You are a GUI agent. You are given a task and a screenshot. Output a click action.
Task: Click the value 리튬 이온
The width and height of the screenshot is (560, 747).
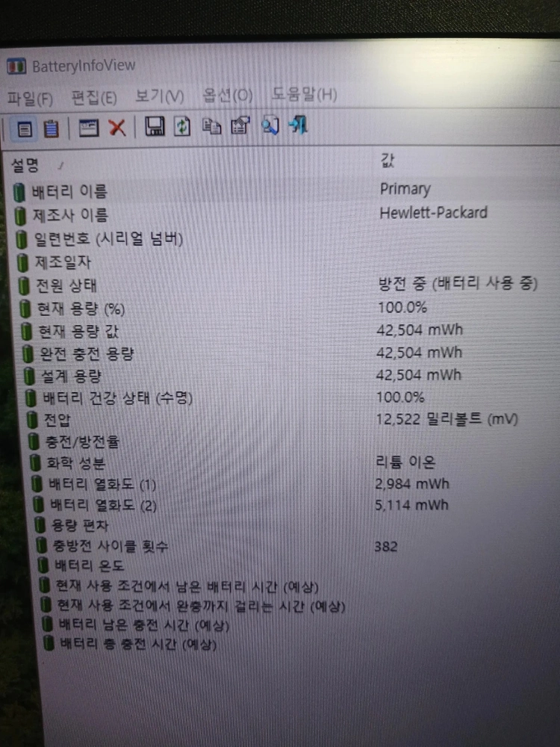[x=405, y=462]
